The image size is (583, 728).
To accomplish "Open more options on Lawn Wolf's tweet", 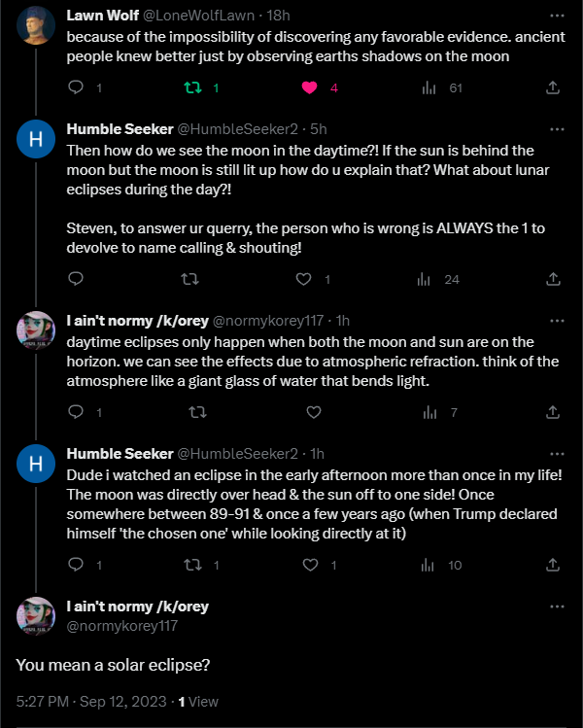I will click(557, 17).
